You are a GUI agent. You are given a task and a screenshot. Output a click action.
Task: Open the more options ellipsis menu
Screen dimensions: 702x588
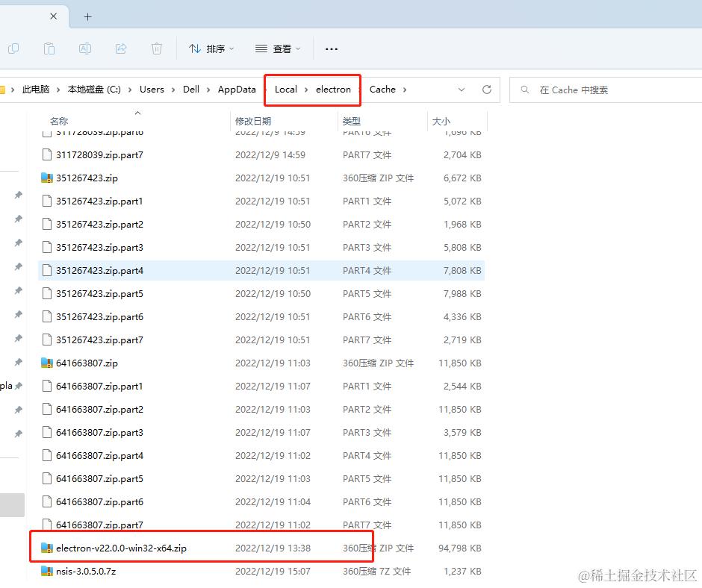332,49
